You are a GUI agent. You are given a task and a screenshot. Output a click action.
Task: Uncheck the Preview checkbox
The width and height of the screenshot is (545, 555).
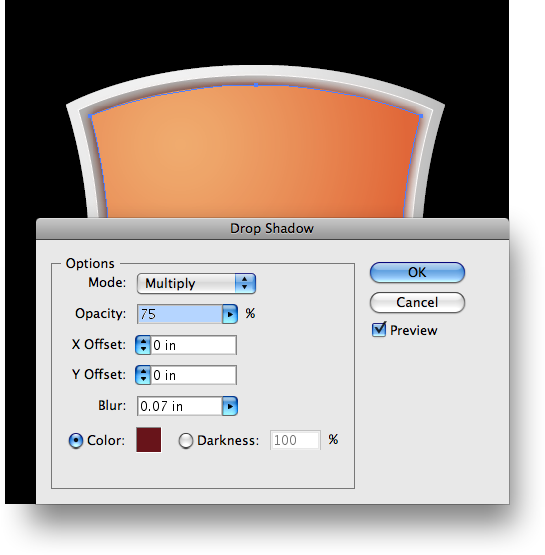(379, 330)
